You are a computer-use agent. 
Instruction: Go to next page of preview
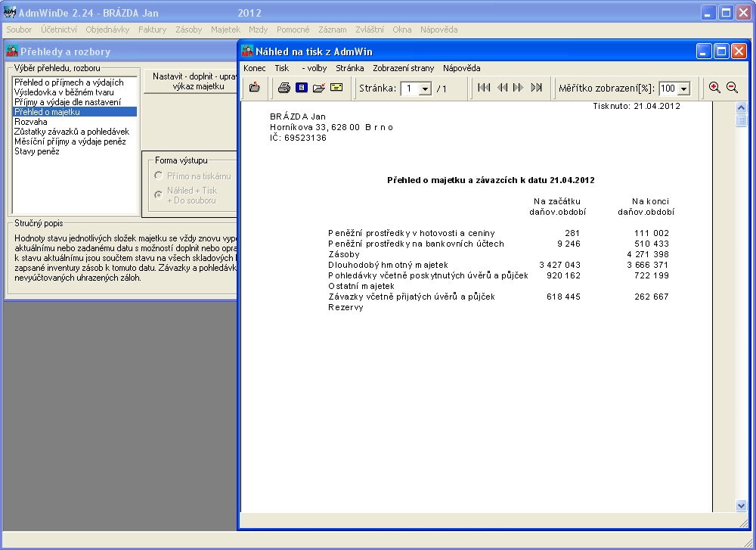(x=519, y=87)
